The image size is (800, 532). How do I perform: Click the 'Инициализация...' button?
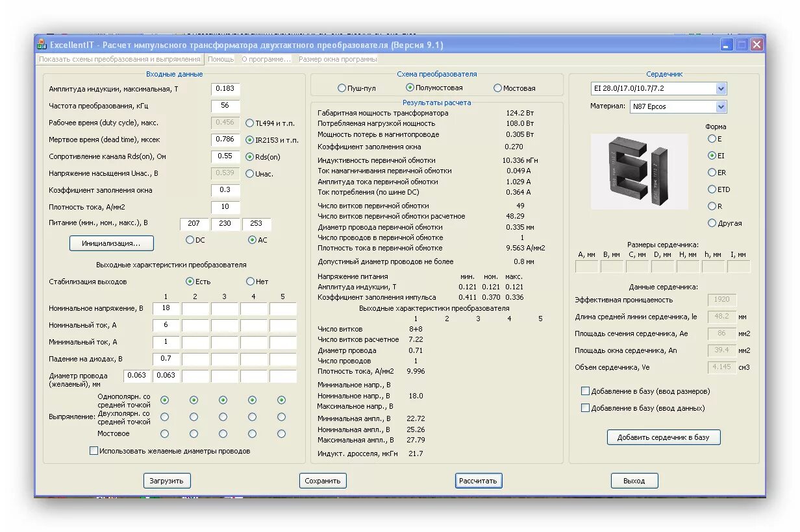(x=112, y=243)
